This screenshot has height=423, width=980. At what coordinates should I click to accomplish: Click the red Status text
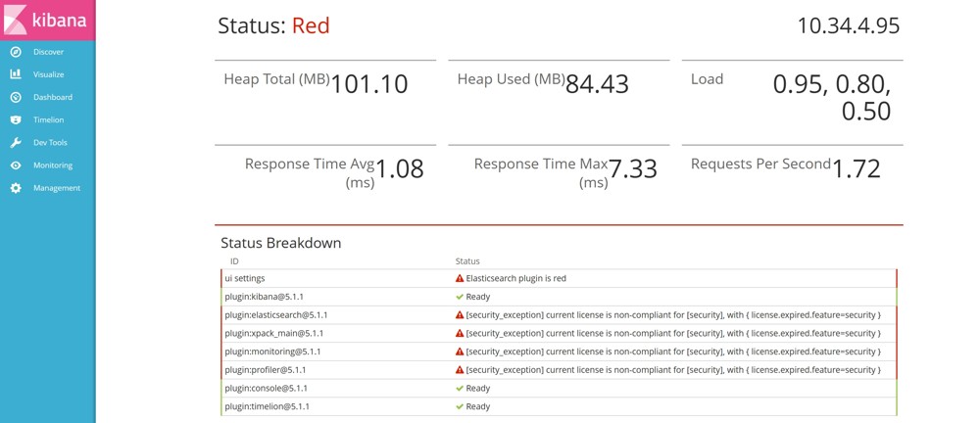point(311,25)
